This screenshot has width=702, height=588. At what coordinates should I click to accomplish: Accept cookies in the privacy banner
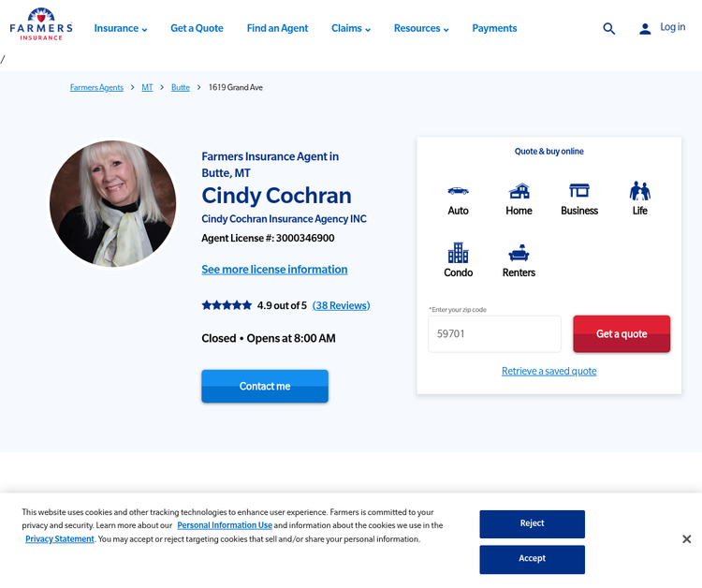(532, 559)
